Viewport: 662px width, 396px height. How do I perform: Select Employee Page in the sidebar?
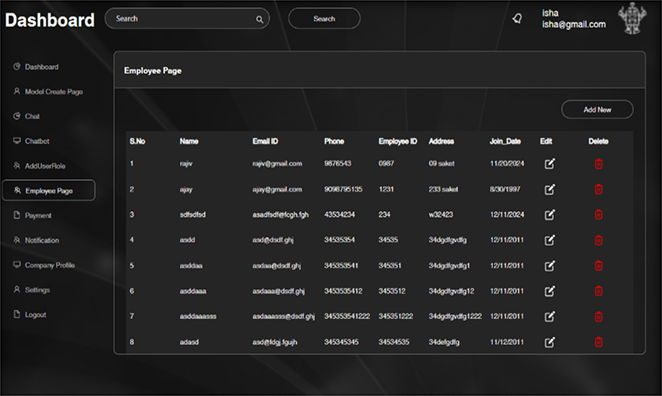click(x=49, y=190)
